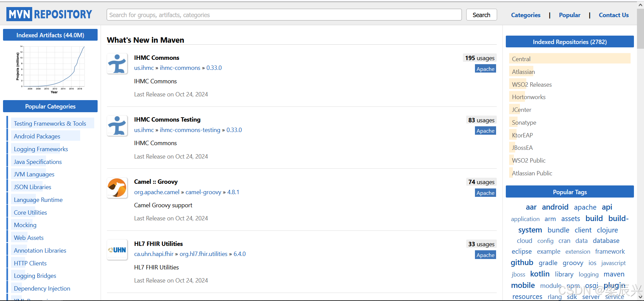Open JSON Libraries category
Screen dimensions: 644x301
[x=33, y=187]
